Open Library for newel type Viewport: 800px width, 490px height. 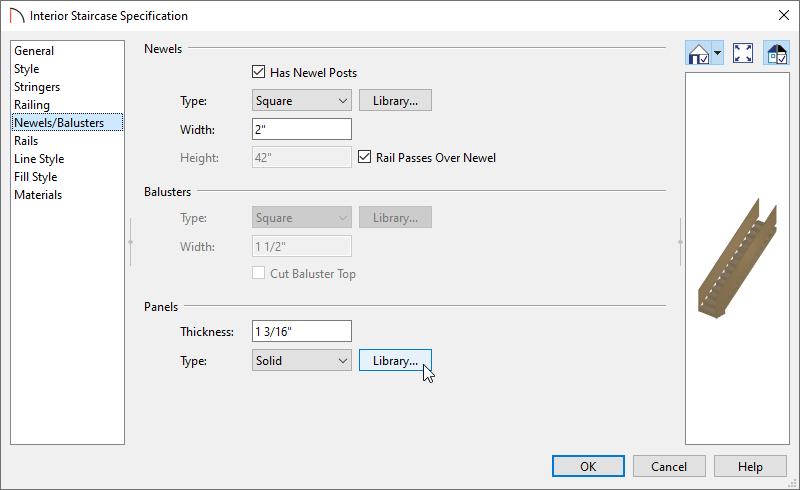[395, 101]
